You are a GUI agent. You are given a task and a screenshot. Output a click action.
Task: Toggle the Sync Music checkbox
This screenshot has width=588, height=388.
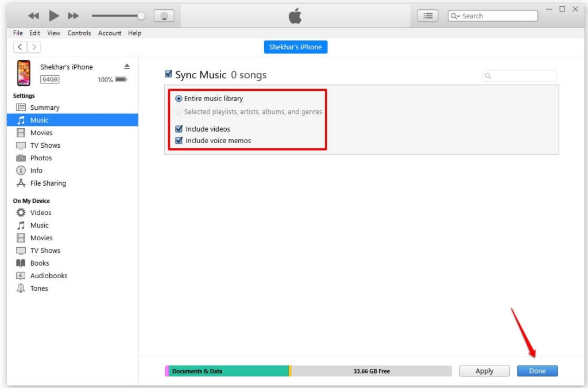(168, 74)
